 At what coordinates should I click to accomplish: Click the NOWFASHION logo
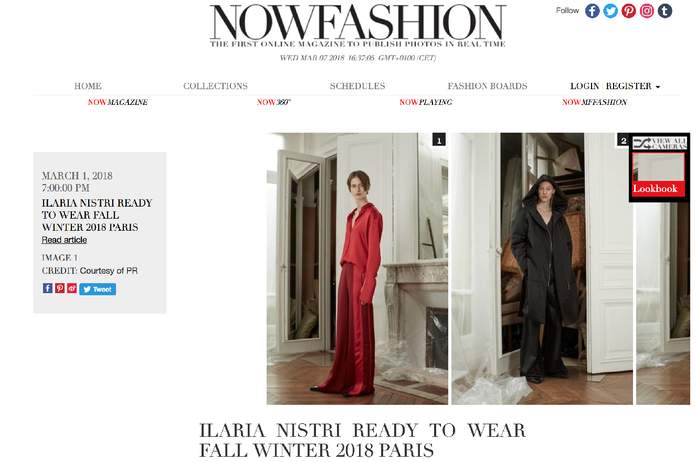[358, 26]
